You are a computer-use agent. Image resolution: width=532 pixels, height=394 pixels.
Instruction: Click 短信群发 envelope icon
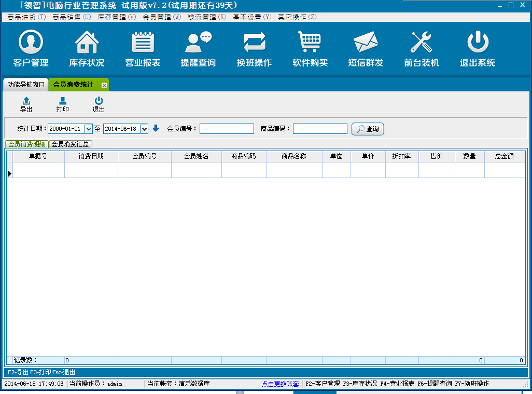click(x=366, y=43)
